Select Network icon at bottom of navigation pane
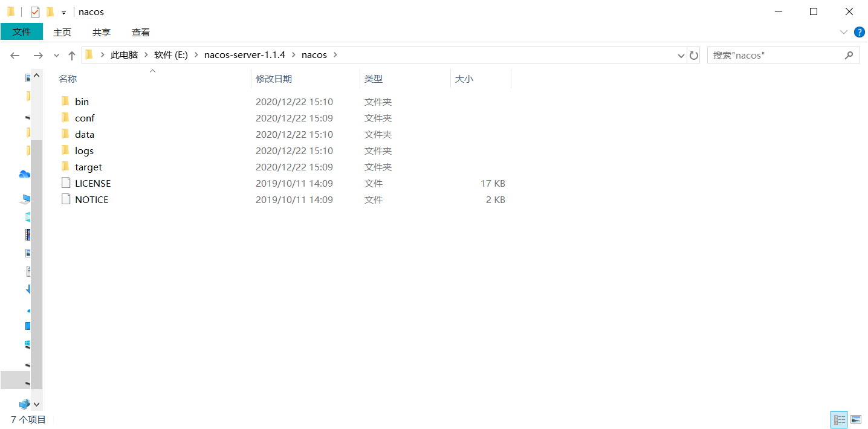Screen dimensions: 868x429 24,404
